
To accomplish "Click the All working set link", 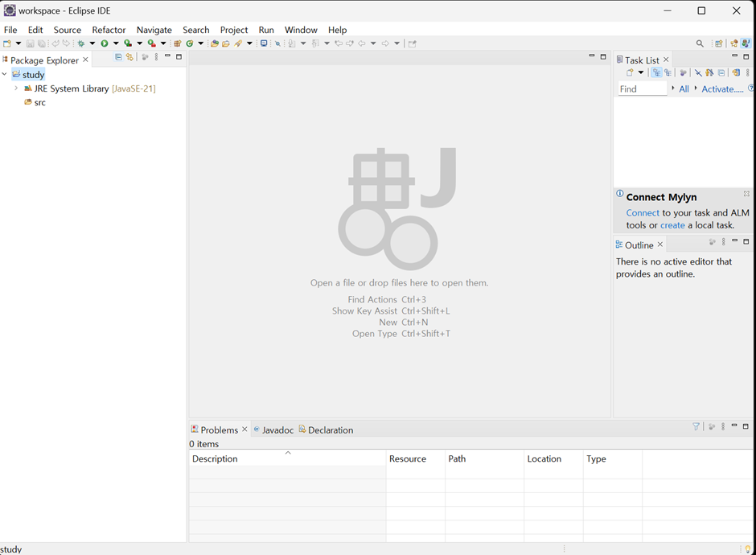I will click(x=684, y=89).
